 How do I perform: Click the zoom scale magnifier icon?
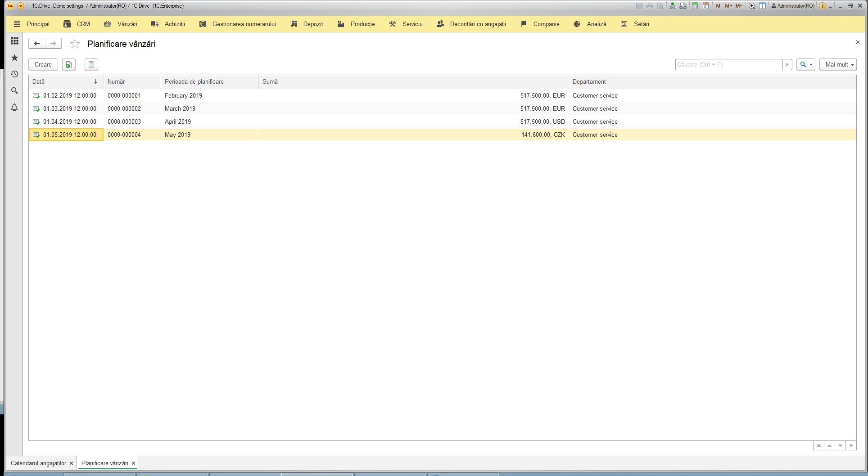(751, 6)
